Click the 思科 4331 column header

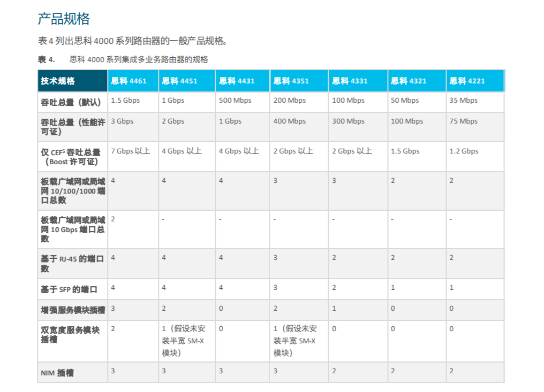358,81
